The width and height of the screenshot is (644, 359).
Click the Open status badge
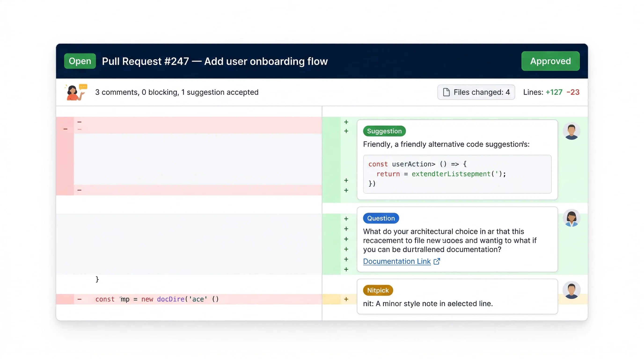point(80,61)
